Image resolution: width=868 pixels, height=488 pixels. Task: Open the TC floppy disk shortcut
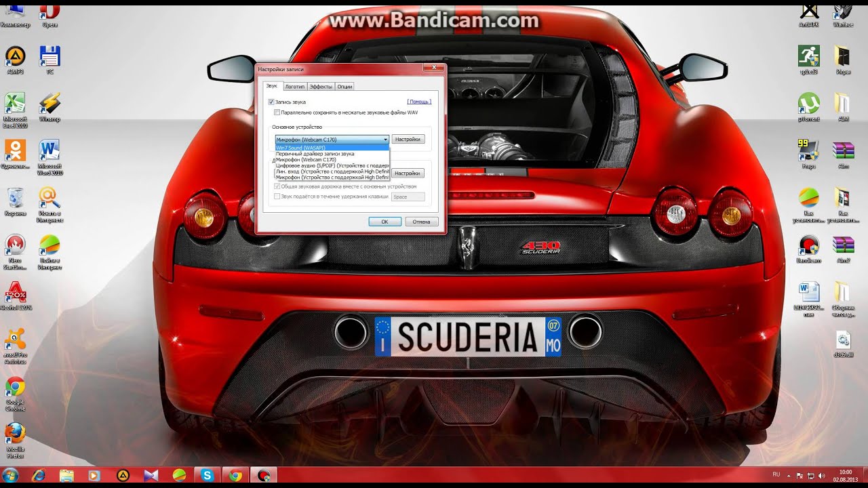point(50,60)
